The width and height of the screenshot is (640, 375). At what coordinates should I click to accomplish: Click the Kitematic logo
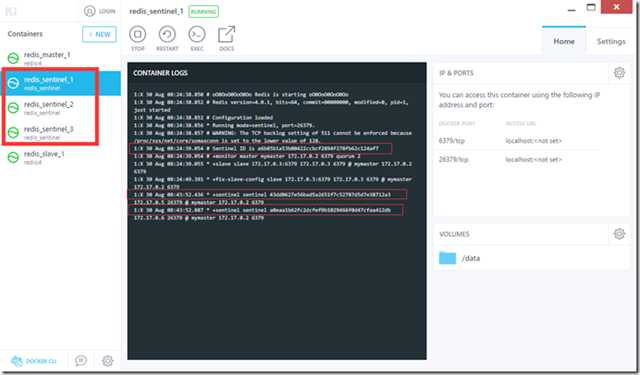tap(11, 11)
